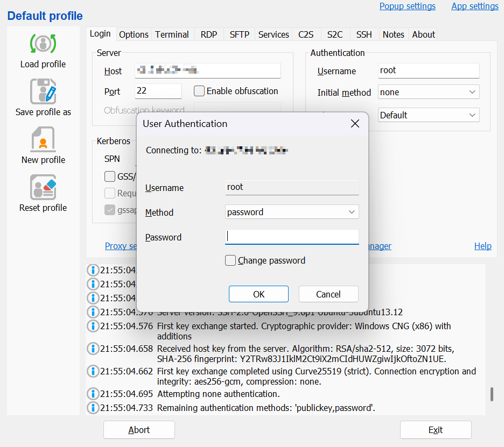Click the Username field in dialog
Viewport: 504px width, 447px height.
[292, 187]
